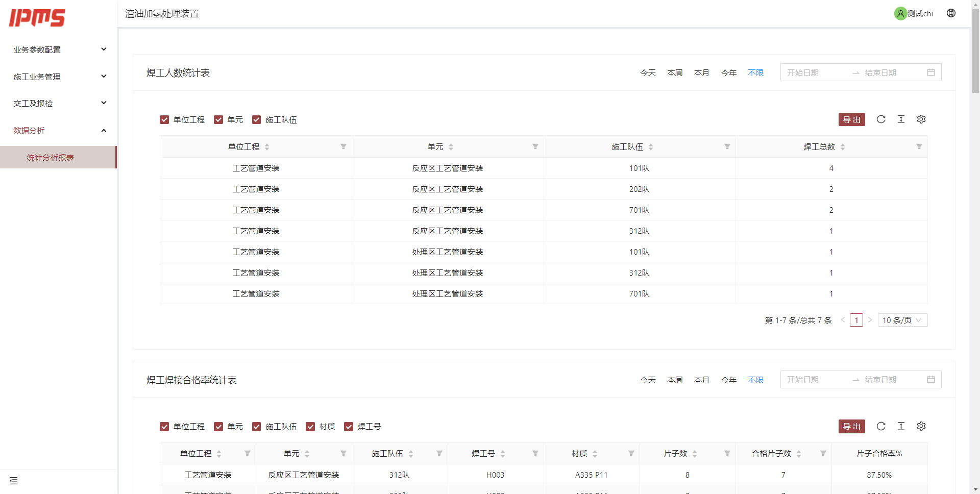Uncheck 施工队伍 in 焊工人数统计表
The image size is (980, 494).
257,119
